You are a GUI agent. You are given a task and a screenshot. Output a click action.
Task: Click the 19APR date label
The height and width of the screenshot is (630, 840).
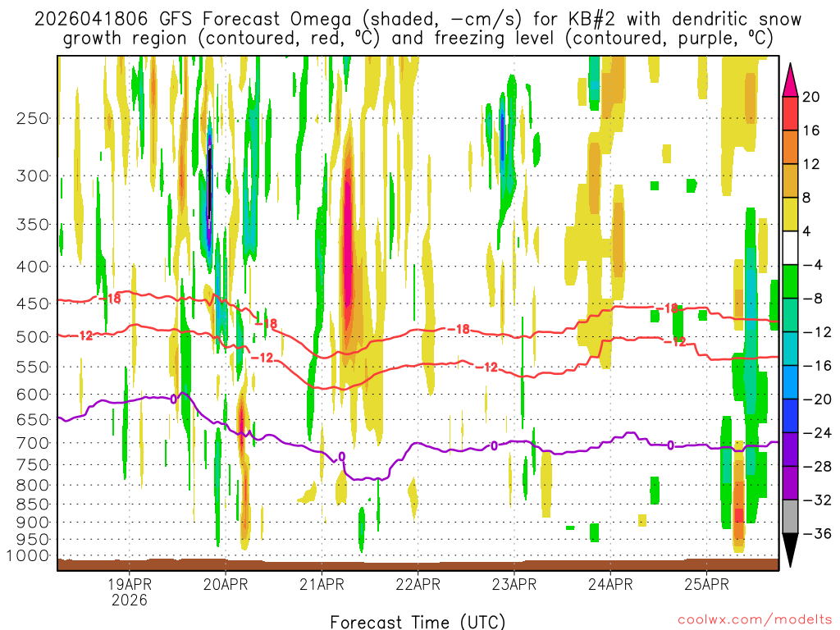pyautogui.click(x=129, y=584)
